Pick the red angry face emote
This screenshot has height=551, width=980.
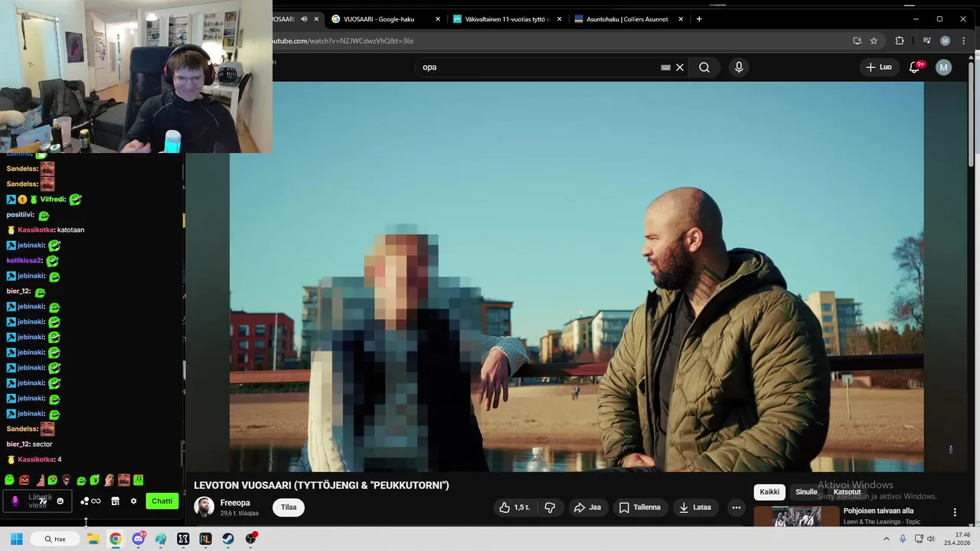tap(24, 480)
